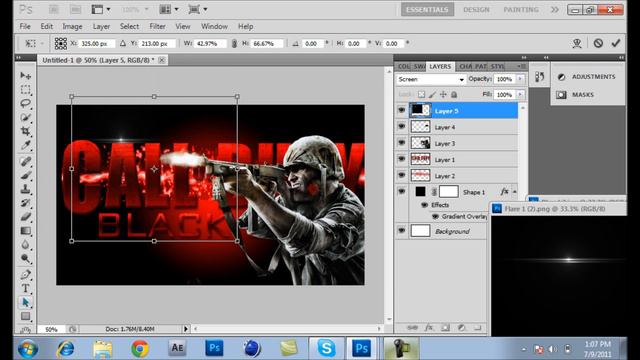
Task: Switch to ESSENTIALS workspace
Action: (427, 9)
